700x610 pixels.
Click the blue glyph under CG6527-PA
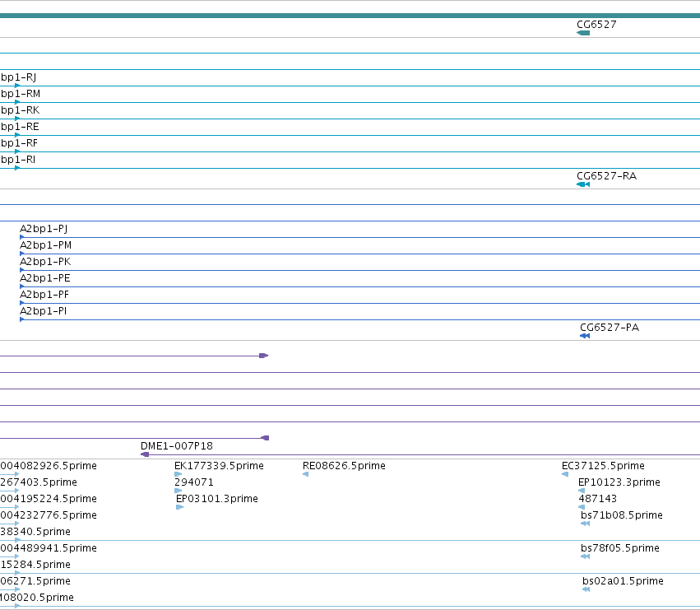click(585, 336)
